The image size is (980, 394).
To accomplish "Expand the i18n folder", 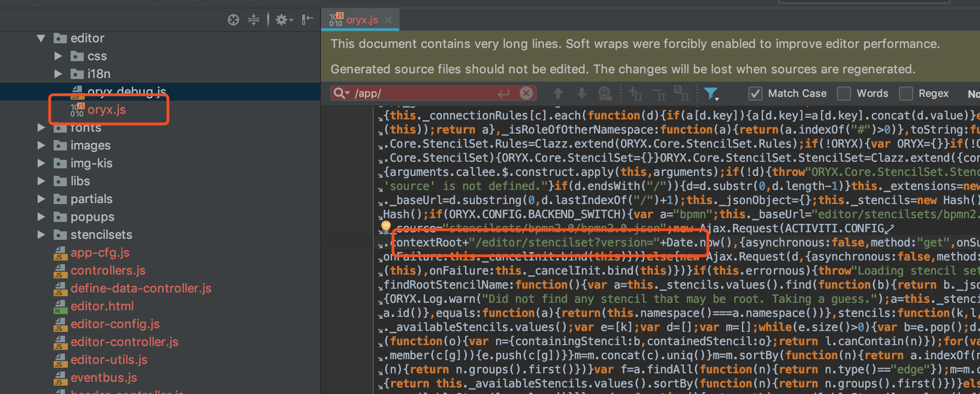I will [58, 74].
